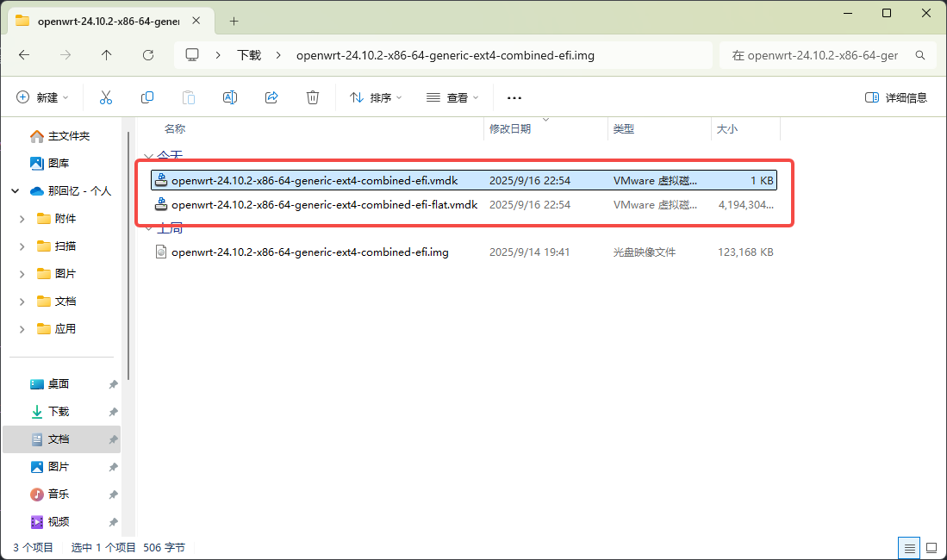Click chevron after 下载 in address bar
Viewport: 947px width, 560px height.
pos(278,55)
